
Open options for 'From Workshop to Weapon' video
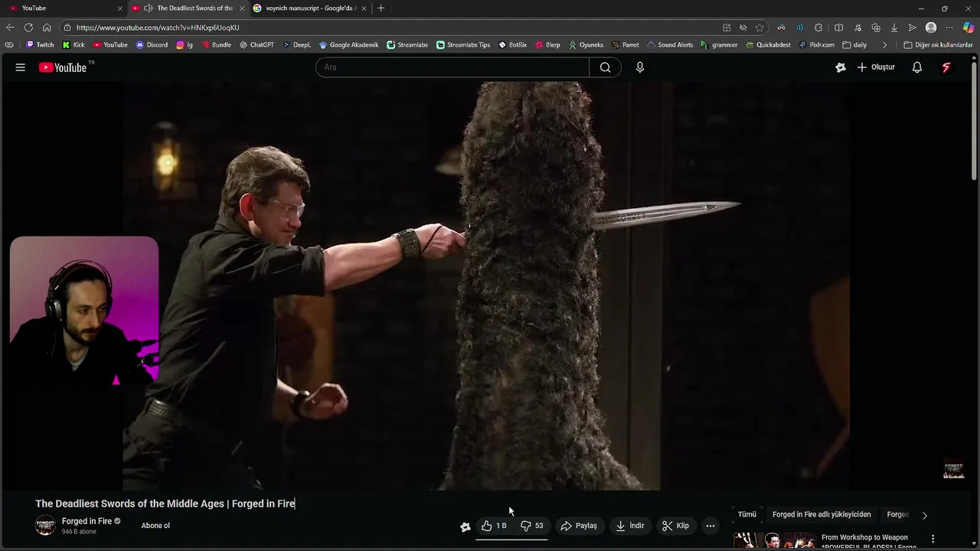pyautogui.click(x=933, y=539)
